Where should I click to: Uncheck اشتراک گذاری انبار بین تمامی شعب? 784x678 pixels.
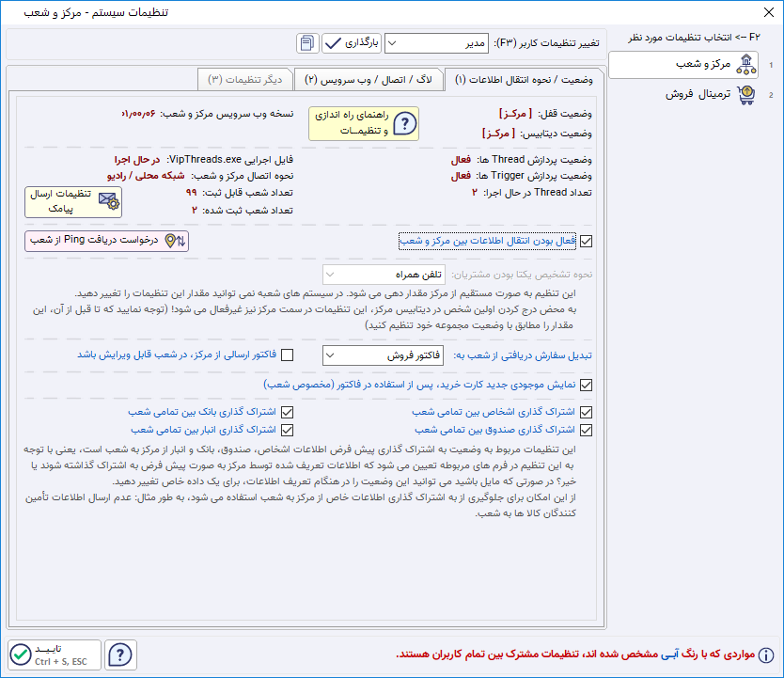coord(287,430)
